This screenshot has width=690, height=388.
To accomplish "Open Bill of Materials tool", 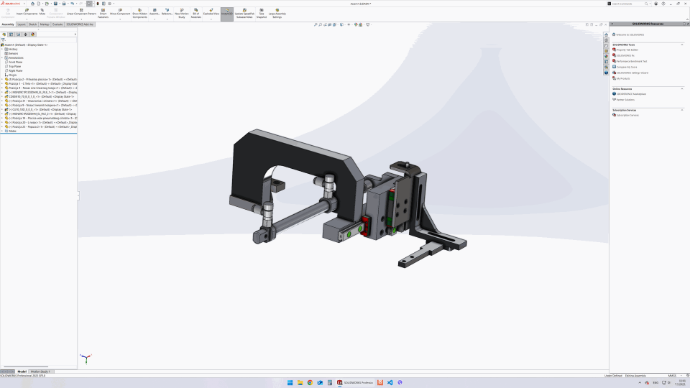I will tap(196, 13).
